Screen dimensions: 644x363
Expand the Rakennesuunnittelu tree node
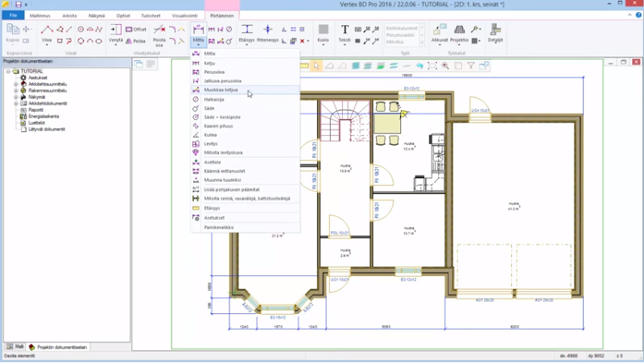tap(15, 91)
